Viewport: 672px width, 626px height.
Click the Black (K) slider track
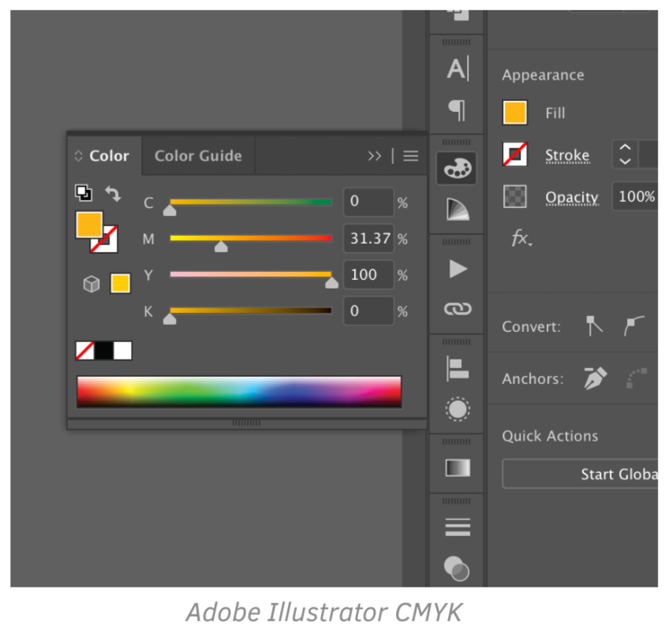[x=251, y=311]
